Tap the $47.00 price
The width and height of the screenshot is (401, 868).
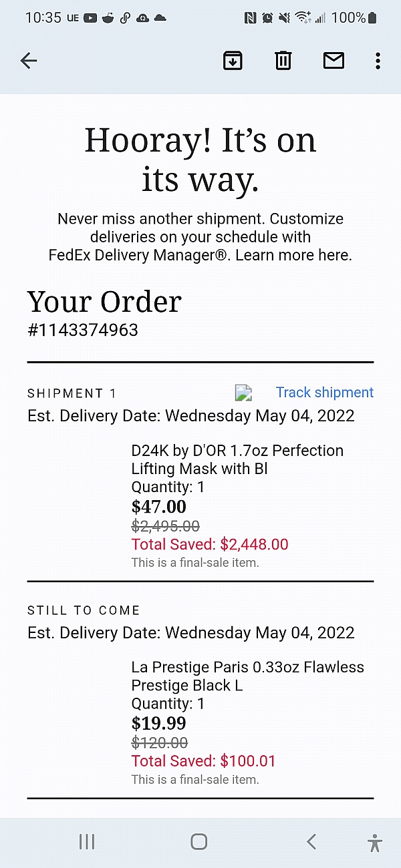pos(159,507)
